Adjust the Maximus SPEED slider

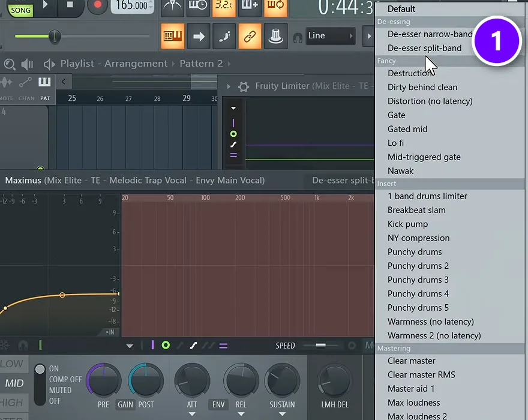click(320, 345)
